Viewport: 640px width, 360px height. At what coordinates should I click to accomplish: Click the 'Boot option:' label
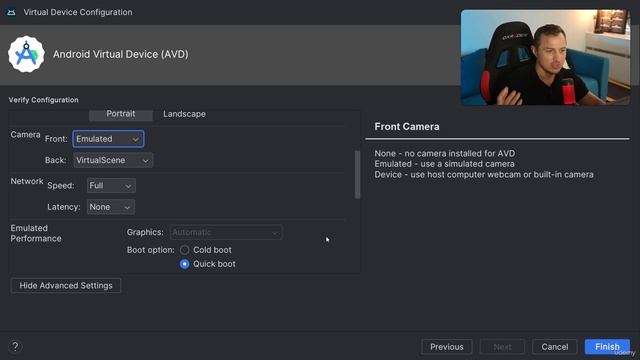pos(151,250)
